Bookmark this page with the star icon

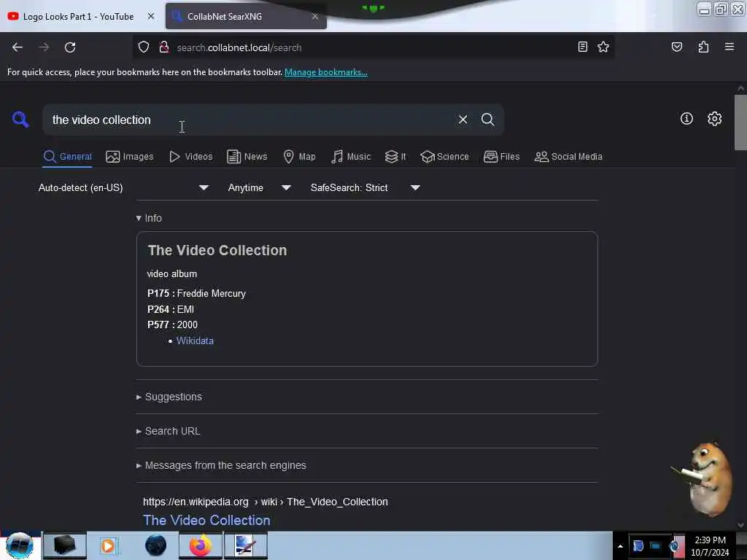(x=603, y=47)
